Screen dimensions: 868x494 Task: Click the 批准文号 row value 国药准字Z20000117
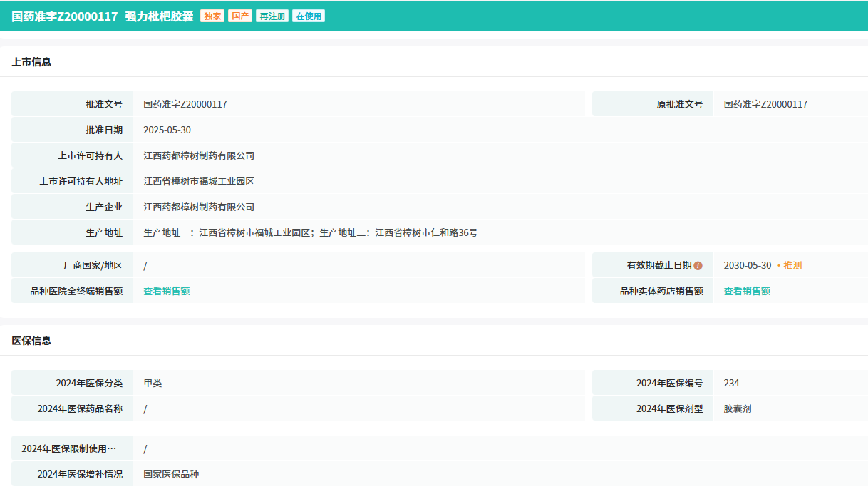(185, 104)
